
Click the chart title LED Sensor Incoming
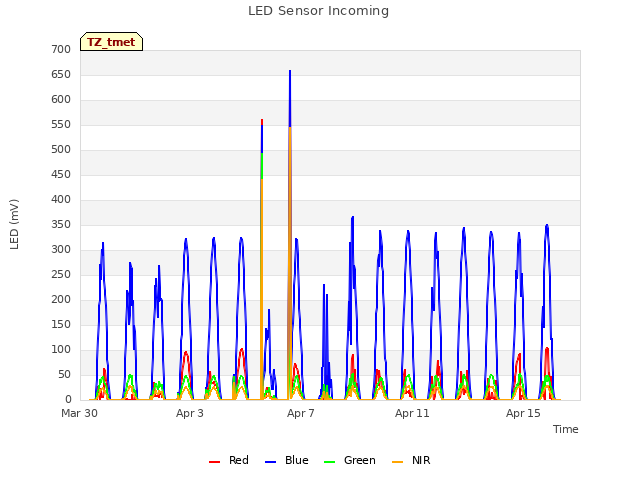click(318, 11)
